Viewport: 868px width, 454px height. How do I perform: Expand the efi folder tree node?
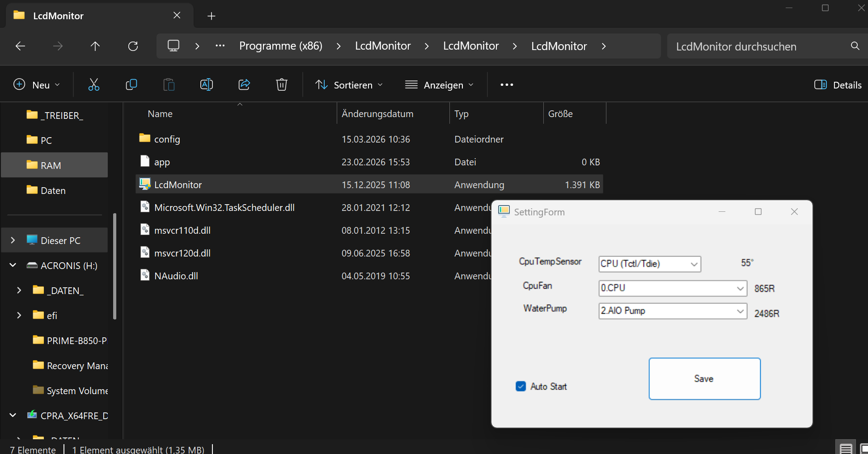(19, 315)
